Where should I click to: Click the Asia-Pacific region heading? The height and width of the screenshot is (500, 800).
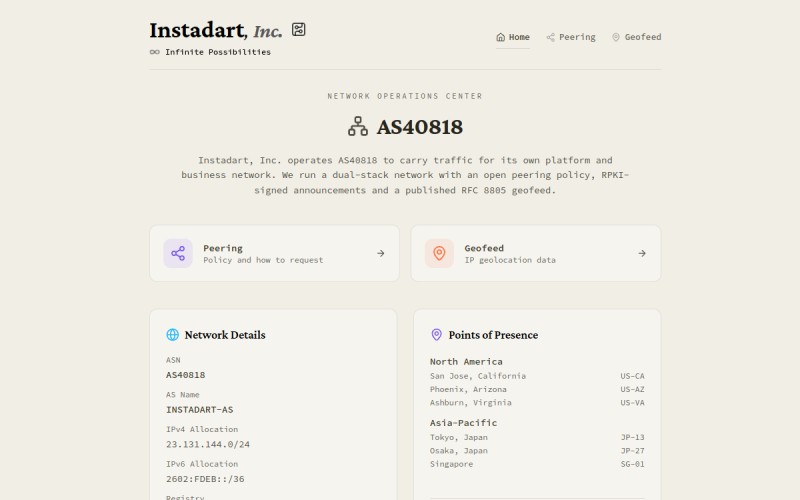pos(463,423)
